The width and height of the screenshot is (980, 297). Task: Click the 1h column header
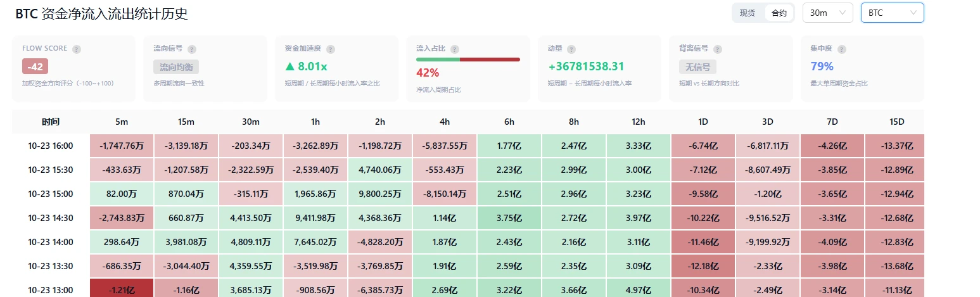[316, 122]
